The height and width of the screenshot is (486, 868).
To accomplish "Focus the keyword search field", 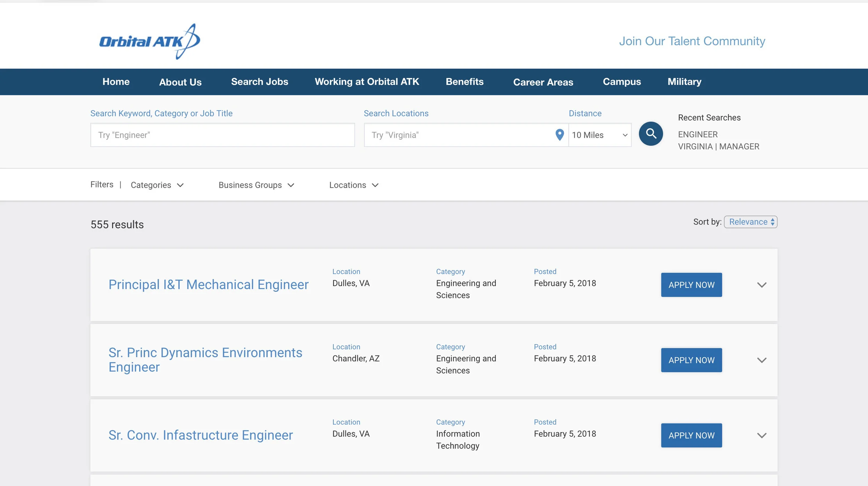I will (222, 135).
